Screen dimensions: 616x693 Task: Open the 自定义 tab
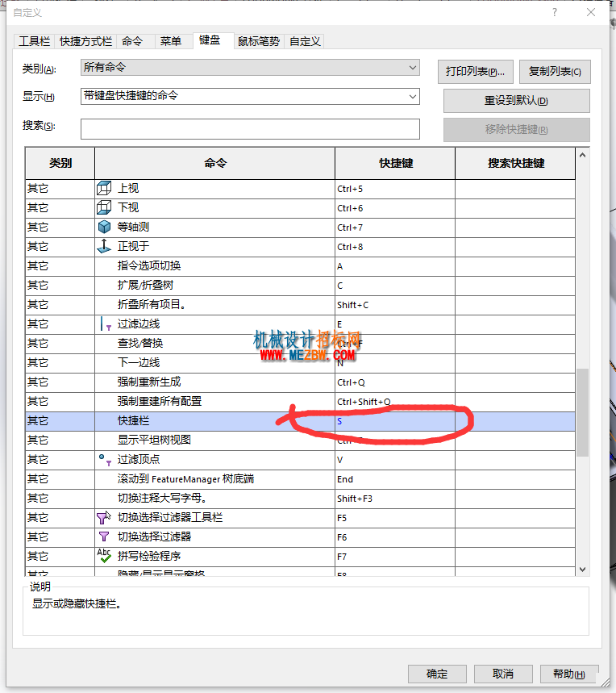(x=305, y=41)
